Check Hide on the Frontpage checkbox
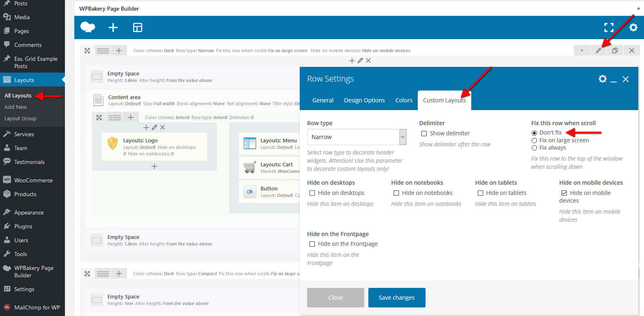Image resolution: width=644 pixels, height=316 pixels. pos(312,244)
